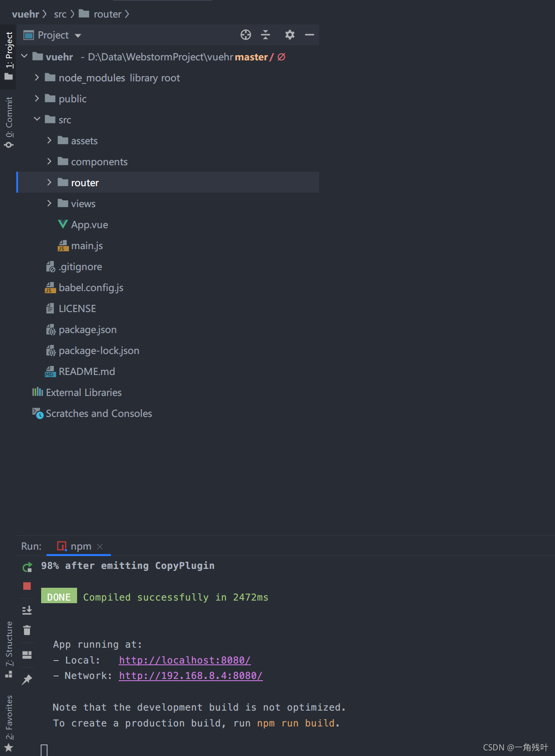Clear console output with trash icon

(x=27, y=630)
